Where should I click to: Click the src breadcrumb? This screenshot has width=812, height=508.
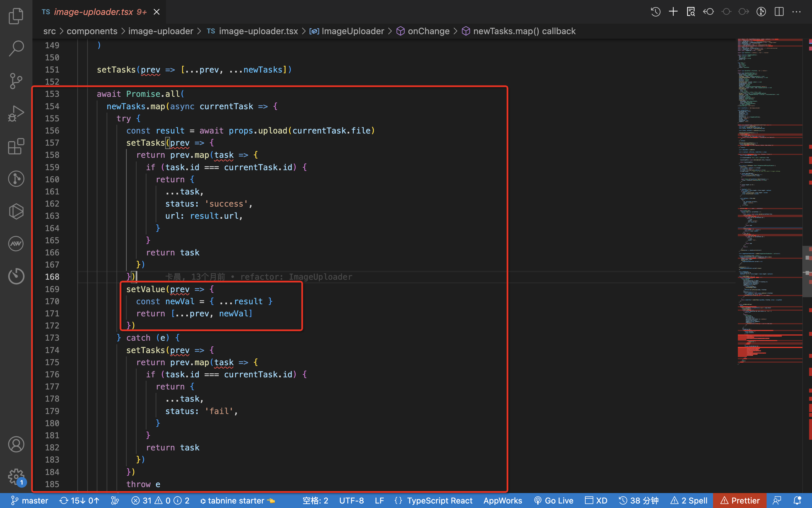[49, 31]
